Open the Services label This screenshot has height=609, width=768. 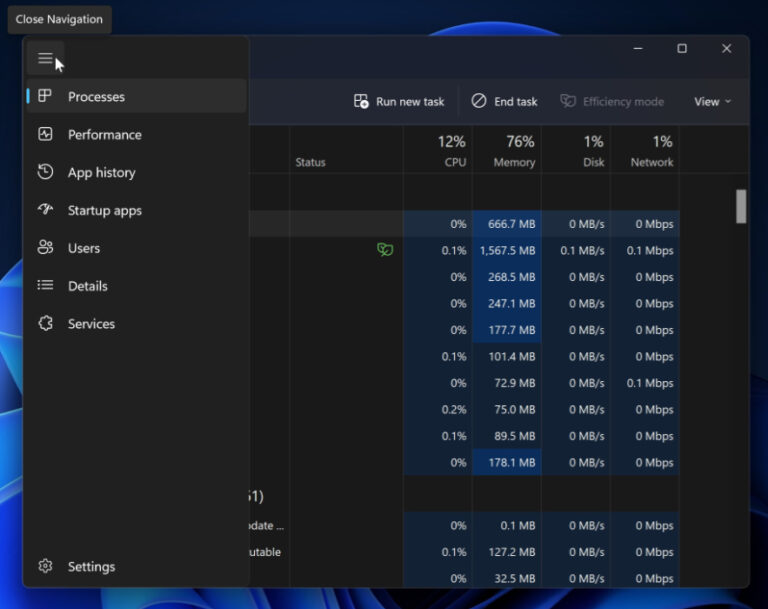(x=92, y=324)
